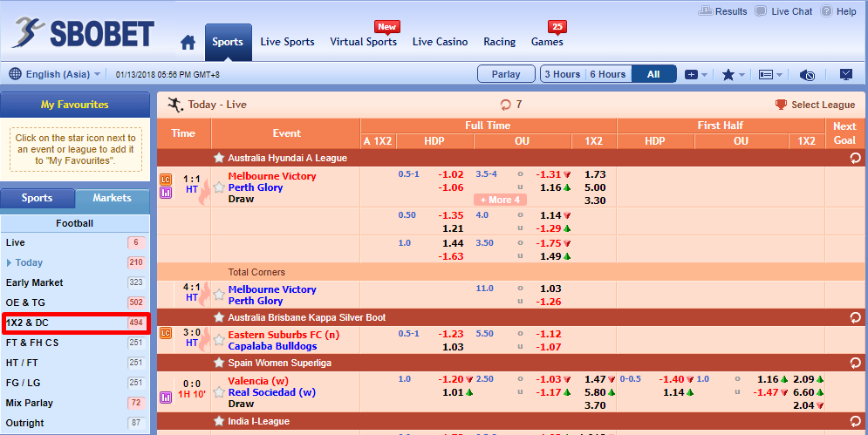Star the Valencia (w) event
The width and height of the screenshot is (868, 435).
coord(219,392)
